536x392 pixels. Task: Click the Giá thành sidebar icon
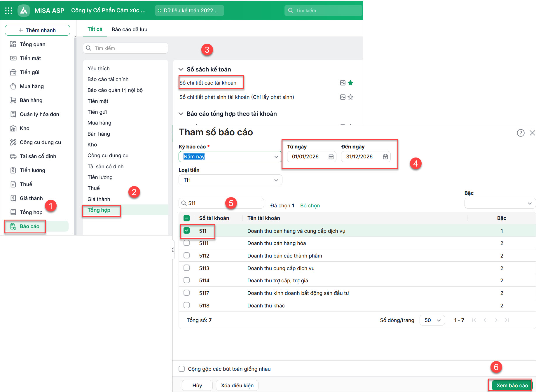pos(13,198)
